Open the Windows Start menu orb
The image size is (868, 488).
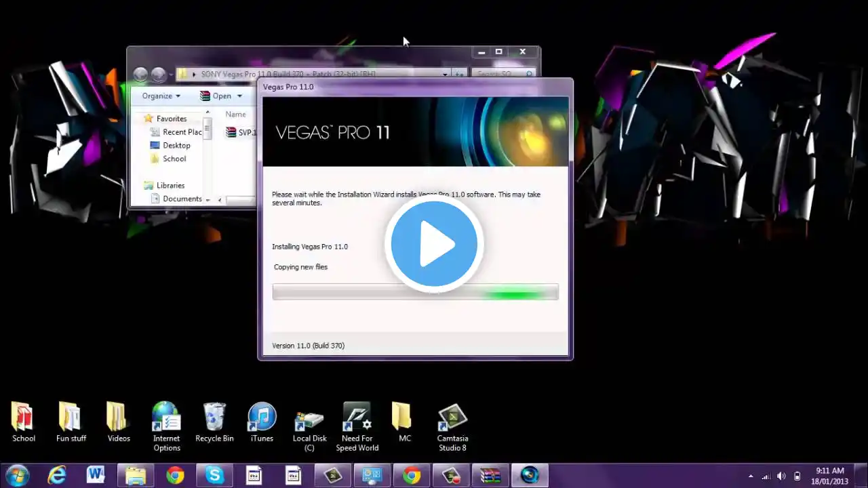click(x=17, y=475)
